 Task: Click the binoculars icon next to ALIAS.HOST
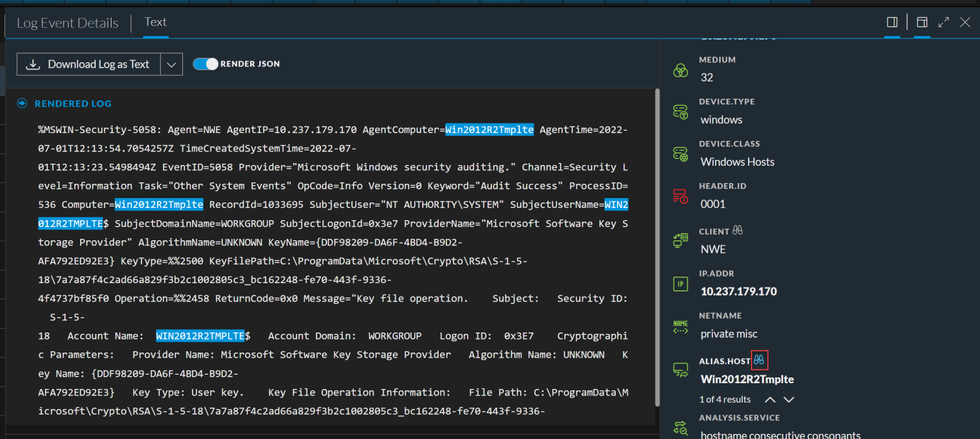click(x=759, y=360)
